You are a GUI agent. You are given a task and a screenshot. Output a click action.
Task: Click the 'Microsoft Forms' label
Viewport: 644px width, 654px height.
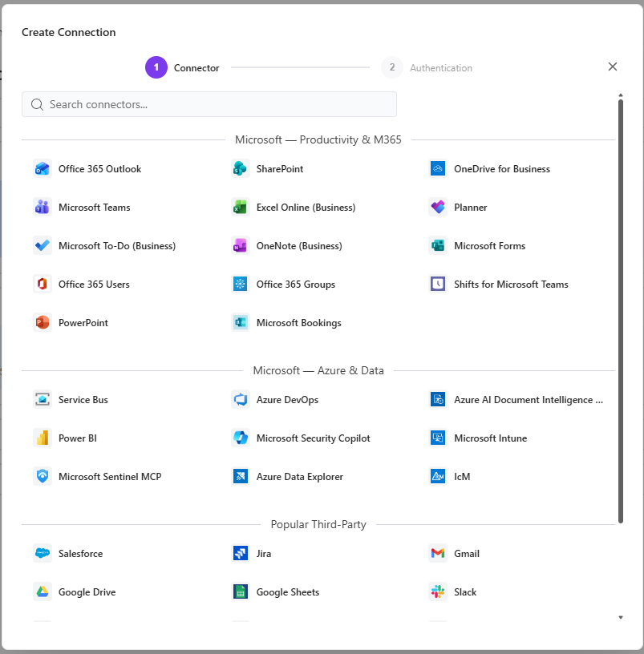pos(489,246)
